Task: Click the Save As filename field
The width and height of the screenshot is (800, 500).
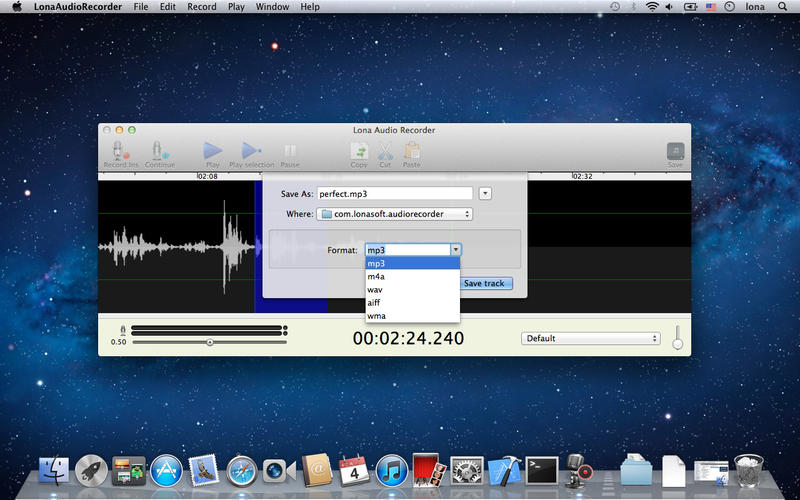Action: click(394, 194)
